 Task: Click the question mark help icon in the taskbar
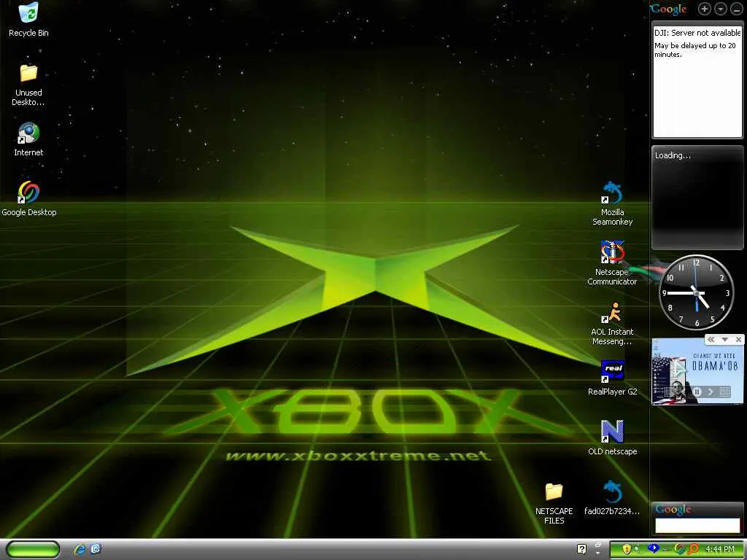click(581, 550)
